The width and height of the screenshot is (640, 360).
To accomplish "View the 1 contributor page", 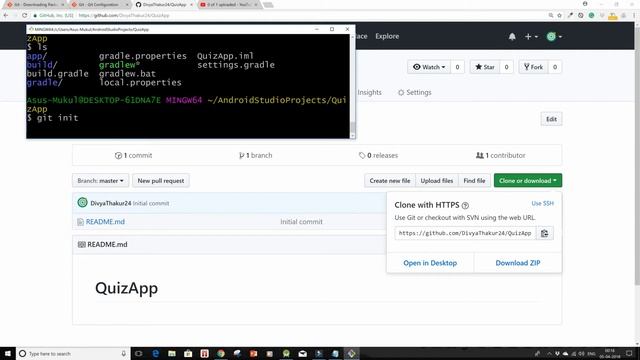I will (x=501, y=155).
